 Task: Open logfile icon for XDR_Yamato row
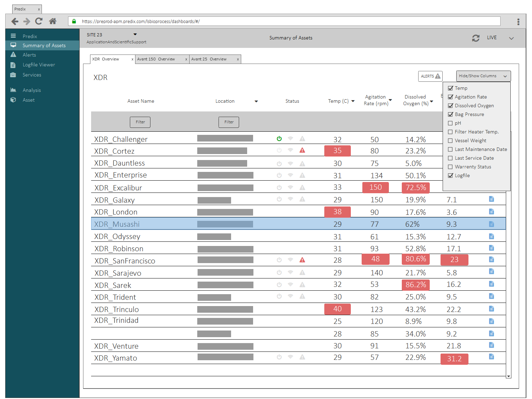(x=492, y=356)
